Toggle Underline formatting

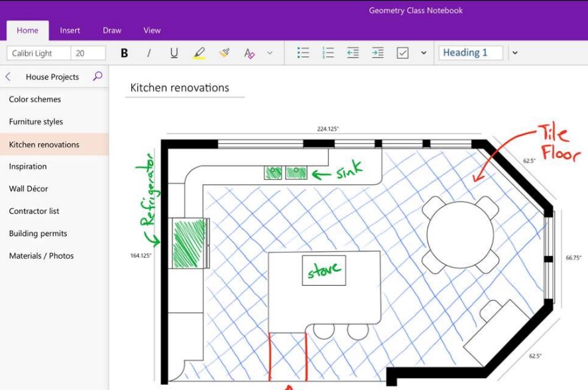(174, 53)
